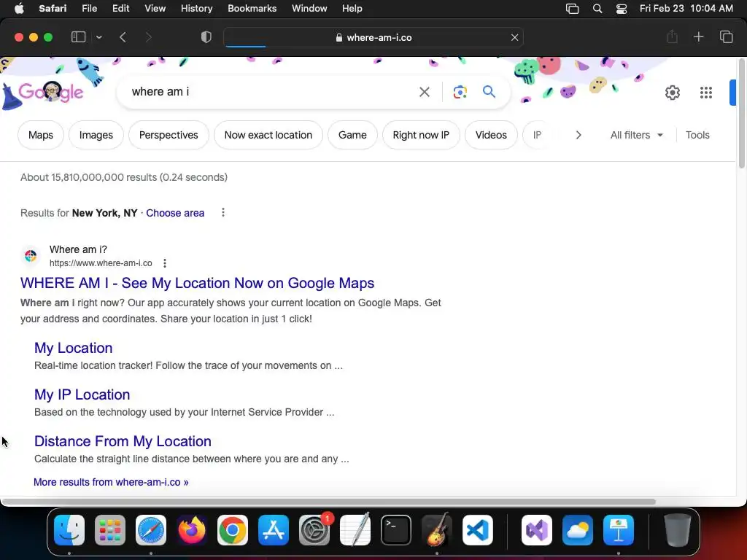Open the Bookmarks menu

[x=252, y=9]
